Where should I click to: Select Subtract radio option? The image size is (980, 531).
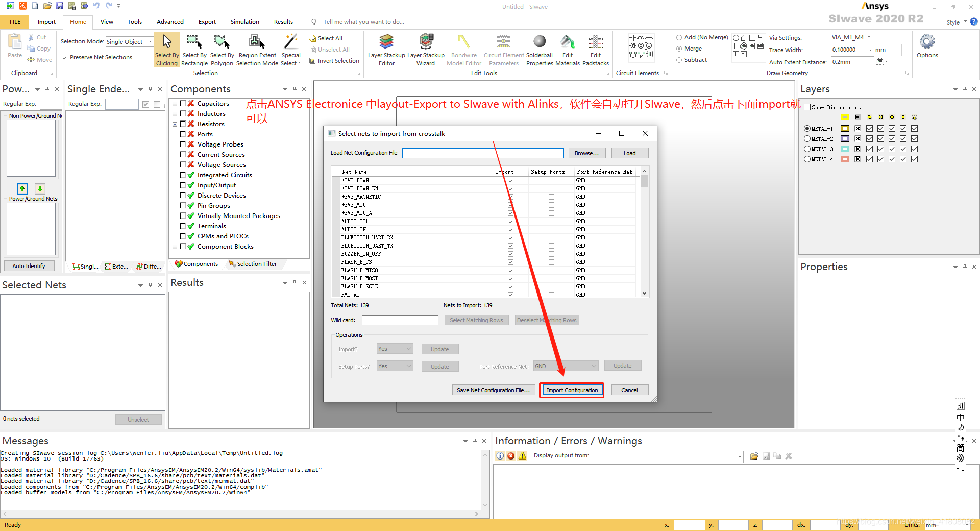coord(679,60)
